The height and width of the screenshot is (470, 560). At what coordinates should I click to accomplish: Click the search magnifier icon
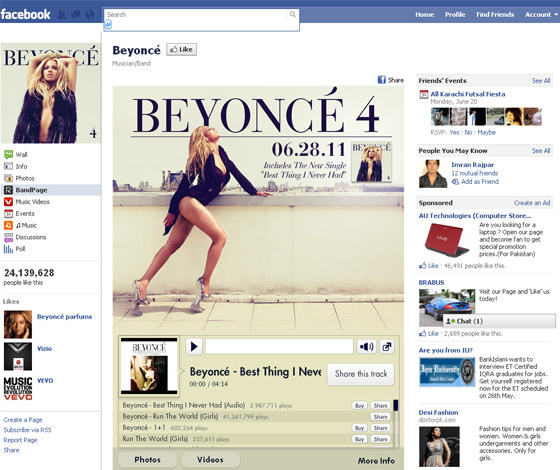coord(292,14)
